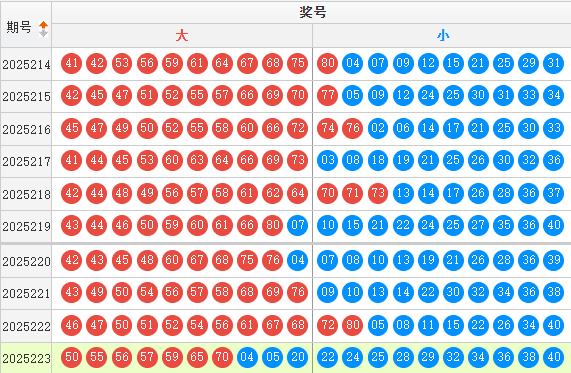571x373 pixels.
Task: Select red ball 80 in row 2025214
Action: [x=328, y=63]
